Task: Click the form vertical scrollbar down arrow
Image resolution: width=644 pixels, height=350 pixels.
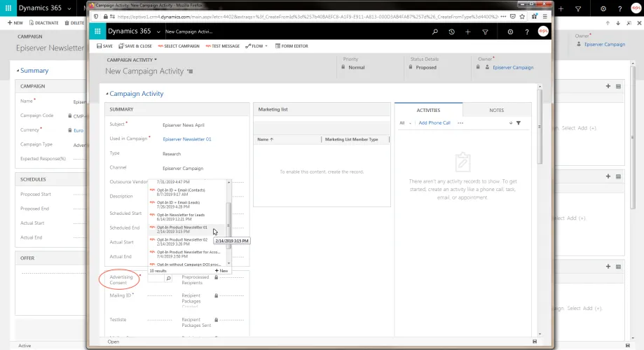Action: [540, 334]
